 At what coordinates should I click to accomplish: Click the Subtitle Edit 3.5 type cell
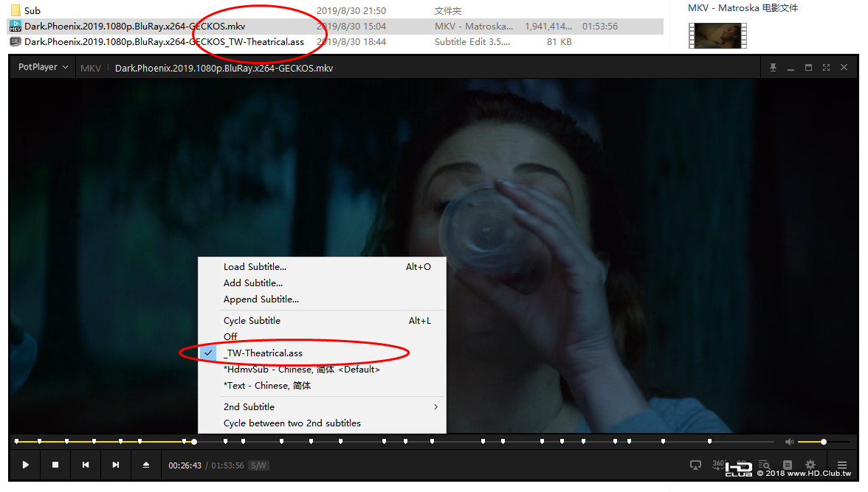tap(472, 41)
